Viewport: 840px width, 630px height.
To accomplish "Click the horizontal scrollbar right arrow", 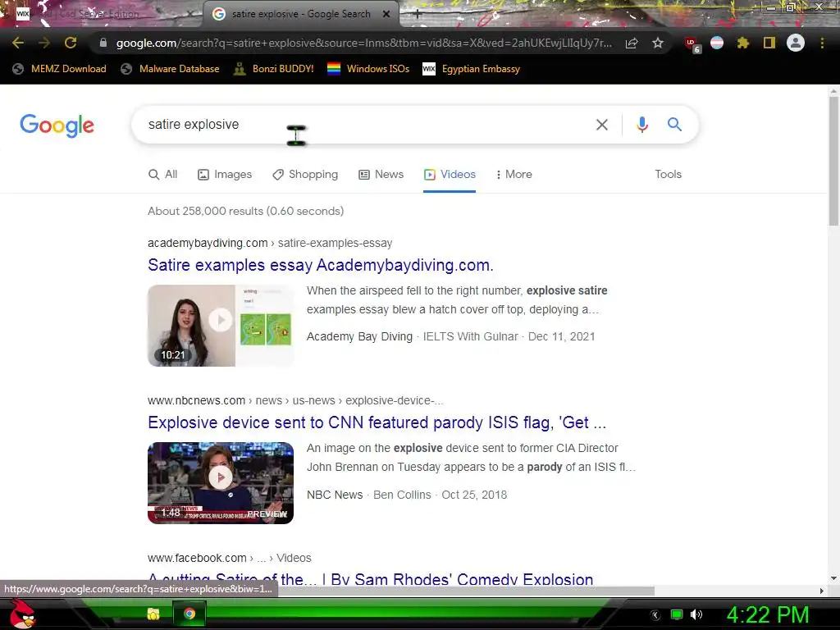I will click(822, 591).
